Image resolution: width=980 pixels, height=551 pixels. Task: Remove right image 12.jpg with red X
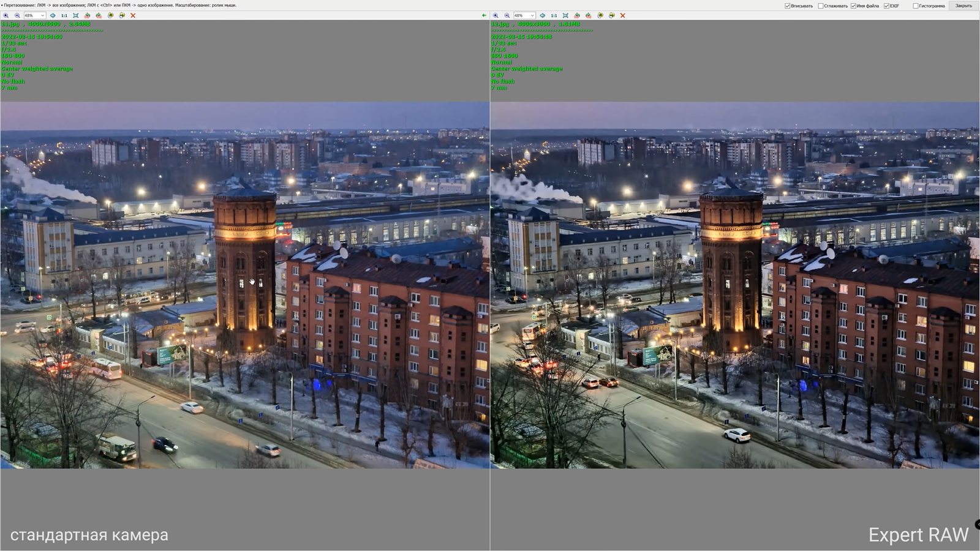[623, 15]
